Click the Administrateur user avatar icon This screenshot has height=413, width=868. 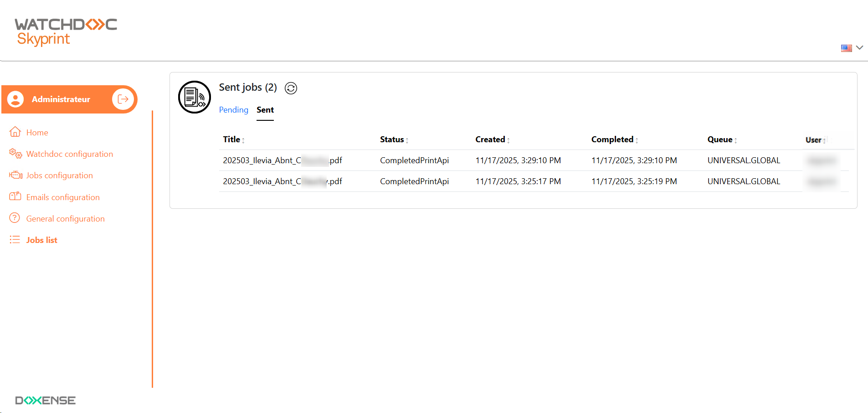pos(15,99)
